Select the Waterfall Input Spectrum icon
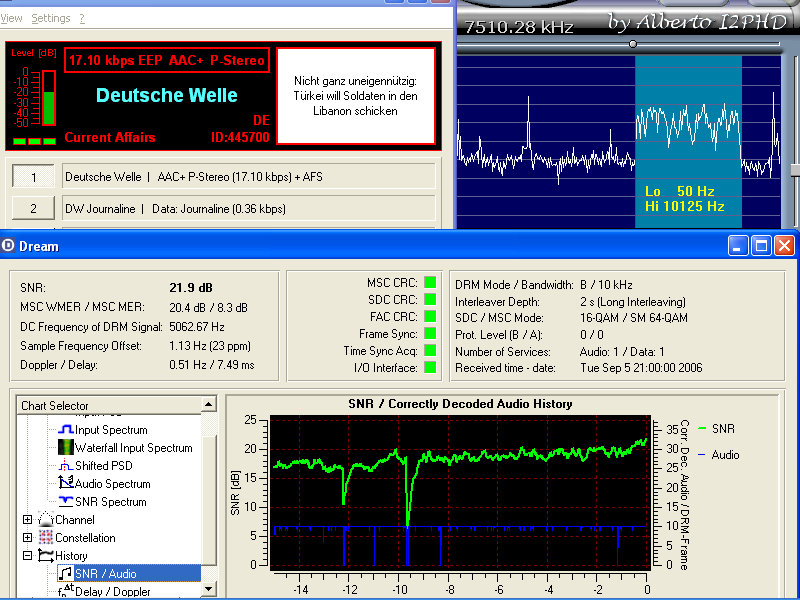 (x=66, y=447)
